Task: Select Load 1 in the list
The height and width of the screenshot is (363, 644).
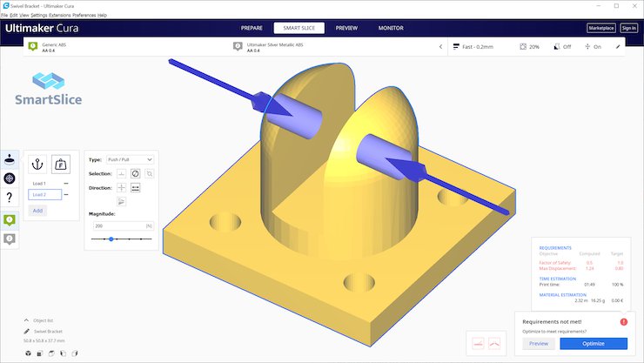Action: pos(39,184)
